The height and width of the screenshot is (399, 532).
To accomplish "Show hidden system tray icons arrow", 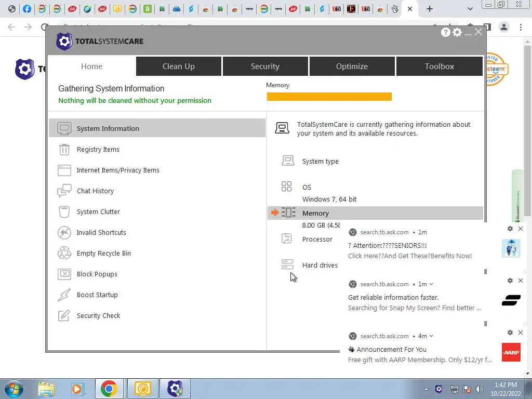I will [426, 389].
